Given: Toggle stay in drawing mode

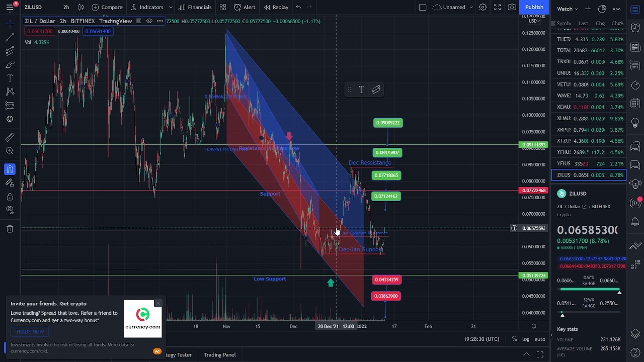Looking at the screenshot, I should point(10,183).
